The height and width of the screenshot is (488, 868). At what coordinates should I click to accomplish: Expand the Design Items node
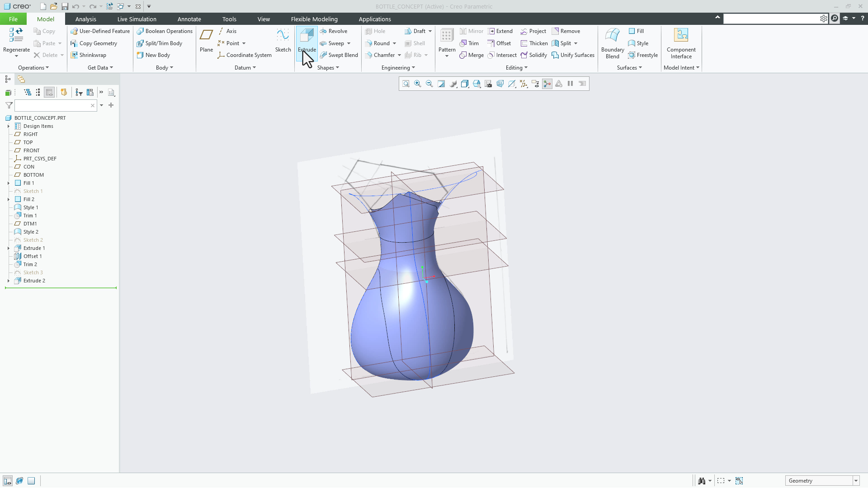9,126
